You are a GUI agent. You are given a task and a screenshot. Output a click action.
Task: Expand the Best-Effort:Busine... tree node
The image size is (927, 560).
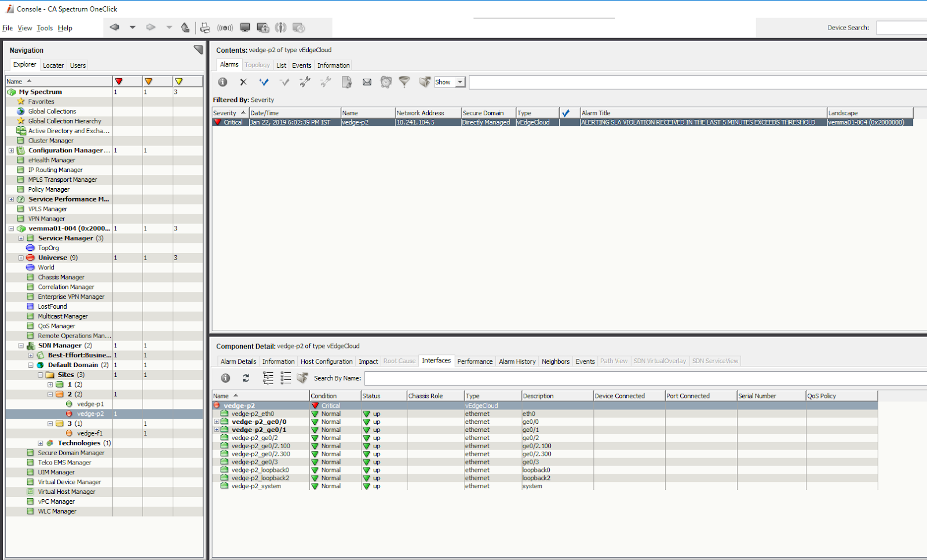(x=31, y=356)
